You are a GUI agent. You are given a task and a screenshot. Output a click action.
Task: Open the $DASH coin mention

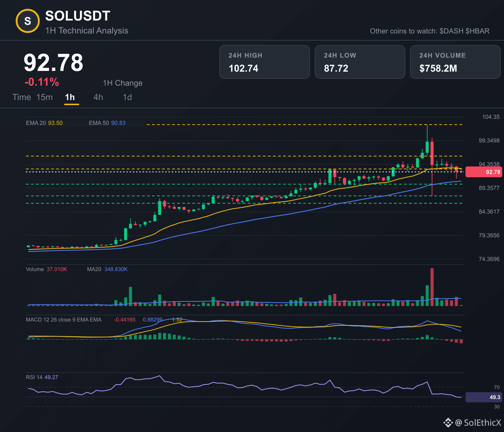(x=451, y=31)
